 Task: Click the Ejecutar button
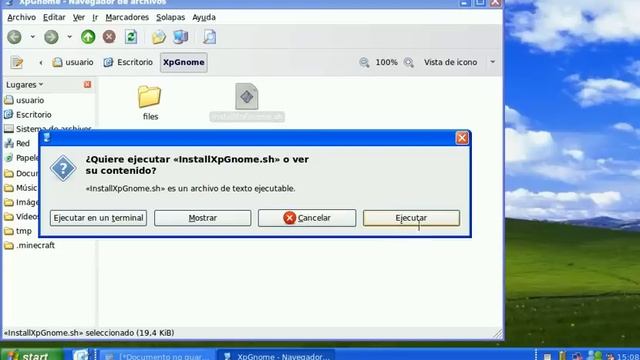411,218
